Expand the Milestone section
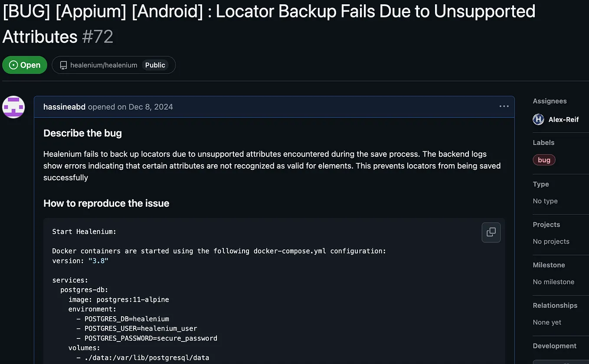This screenshot has height=364, width=589. (x=548, y=265)
